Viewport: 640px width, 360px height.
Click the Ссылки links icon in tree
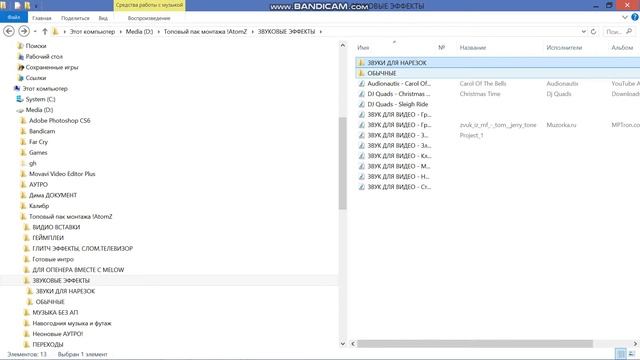tap(20, 78)
